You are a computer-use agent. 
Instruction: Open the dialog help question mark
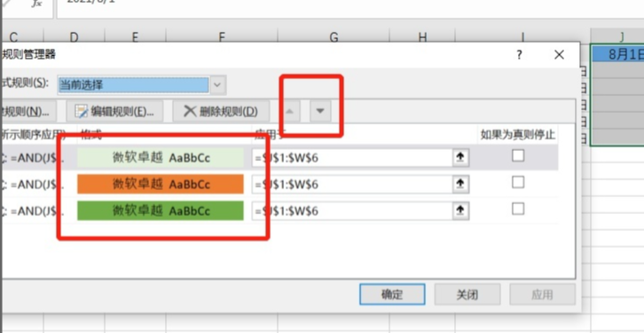pos(520,55)
